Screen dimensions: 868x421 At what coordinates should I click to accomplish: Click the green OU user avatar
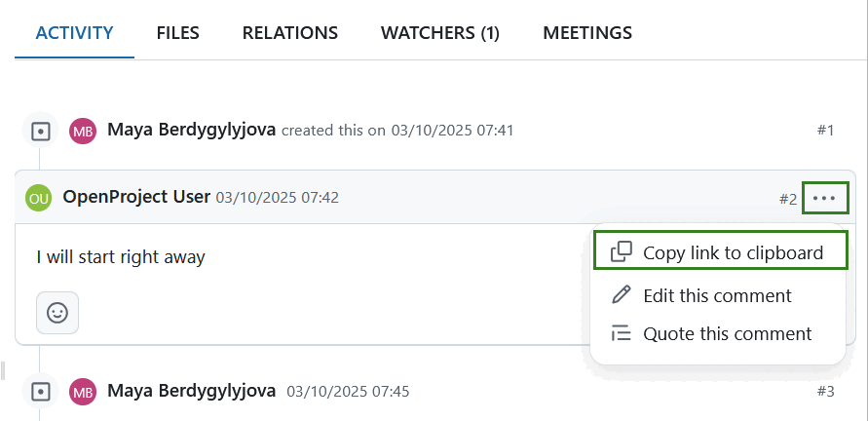tap(39, 198)
